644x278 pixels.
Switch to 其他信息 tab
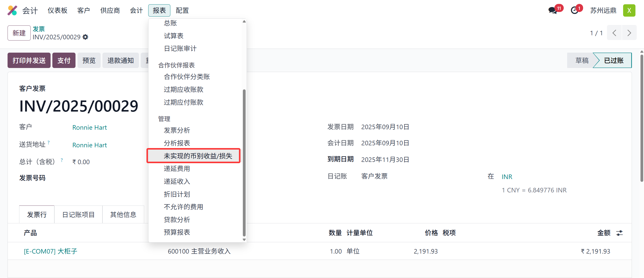tap(123, 215)
